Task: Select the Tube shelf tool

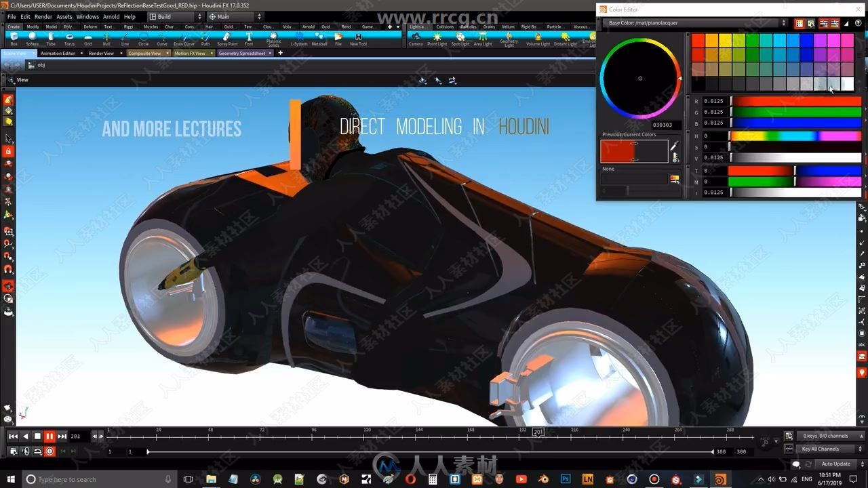Action: pyautogui.click(x=51, y=39)
